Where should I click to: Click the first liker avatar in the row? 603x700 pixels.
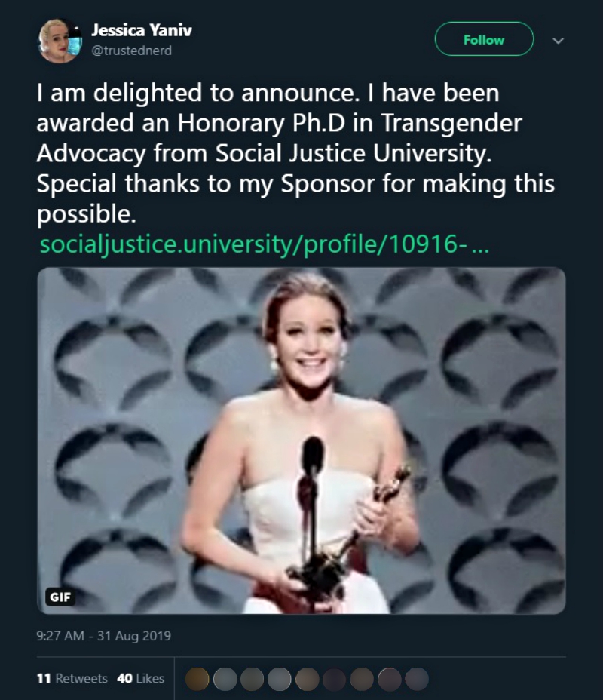(197, 679)
